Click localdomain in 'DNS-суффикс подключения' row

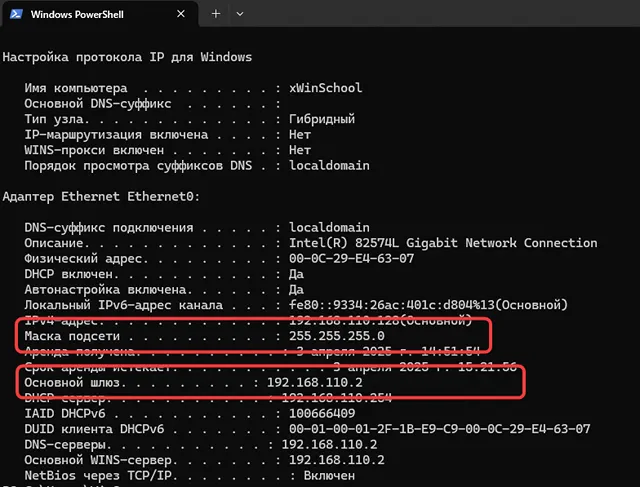click(x=329, y=227)
